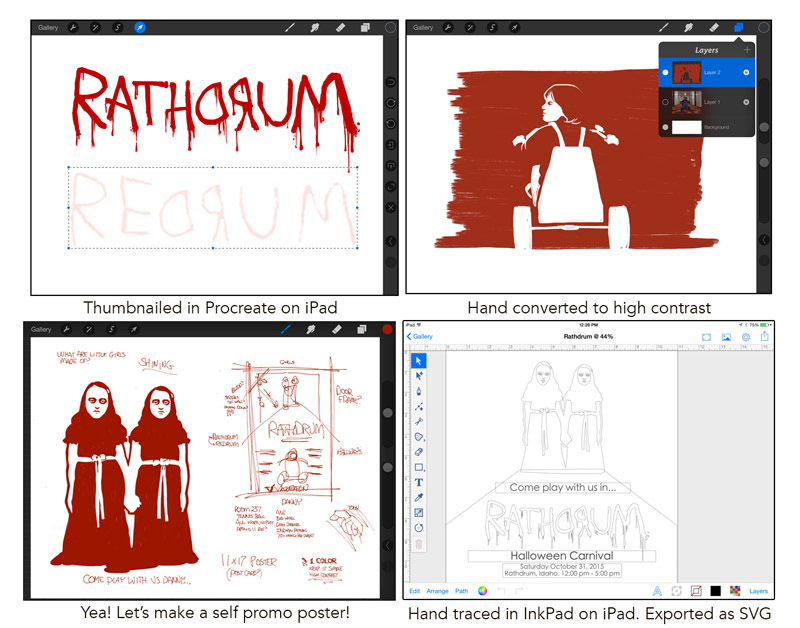The image size is (800, 628).
Task: Open the multicolor swatches palette in InkPad
Action: 735,591
